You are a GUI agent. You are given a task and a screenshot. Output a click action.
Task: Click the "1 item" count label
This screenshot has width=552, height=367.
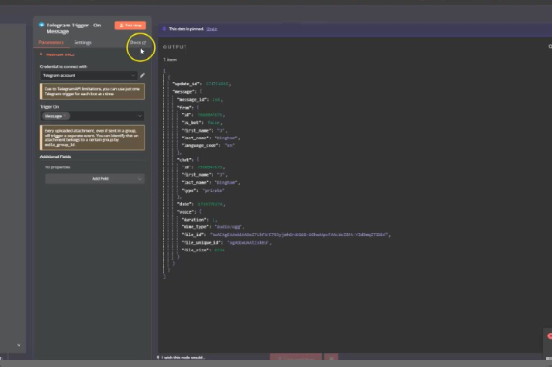[170, 60]
